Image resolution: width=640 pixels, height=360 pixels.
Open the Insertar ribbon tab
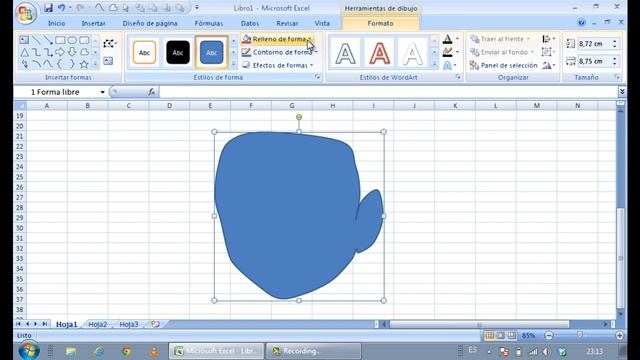[93, 24]
